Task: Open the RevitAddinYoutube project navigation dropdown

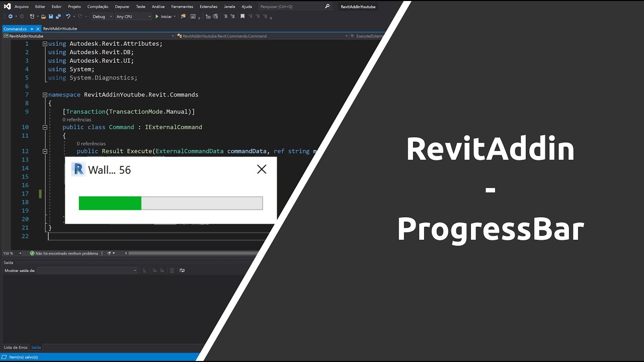Action: (x=88, y=36)
